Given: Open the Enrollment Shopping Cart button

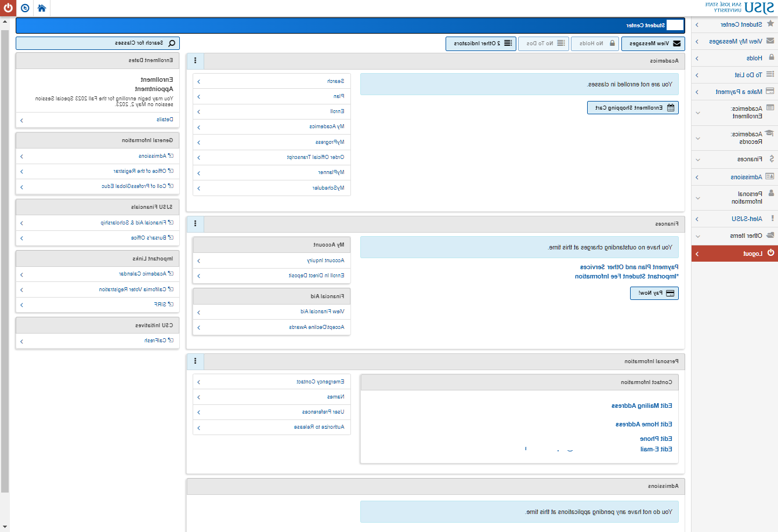Looking at the screenshot, I should point(633,108).
